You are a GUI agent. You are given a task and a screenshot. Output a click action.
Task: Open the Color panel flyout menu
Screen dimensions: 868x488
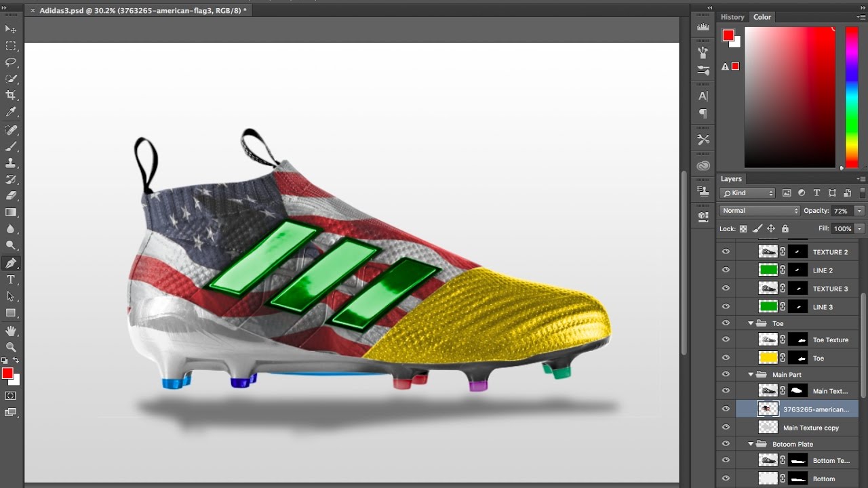[x=861, y=17]
